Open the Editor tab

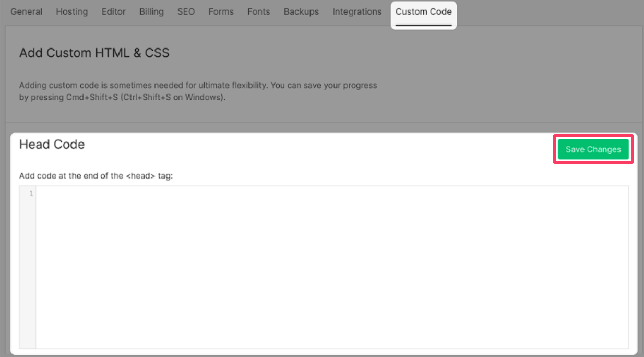(114, 11)
